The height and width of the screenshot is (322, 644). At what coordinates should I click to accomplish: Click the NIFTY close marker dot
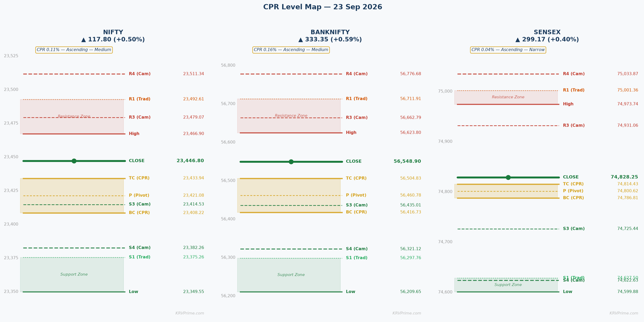pyautogui.click(x=74, y=161)
